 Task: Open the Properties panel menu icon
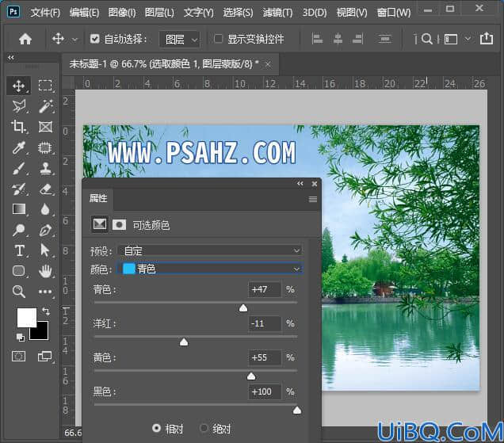[313, 200]
